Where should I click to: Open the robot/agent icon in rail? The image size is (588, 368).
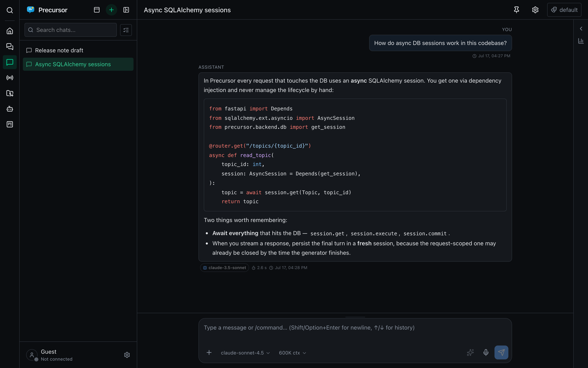tap(10, 109)
